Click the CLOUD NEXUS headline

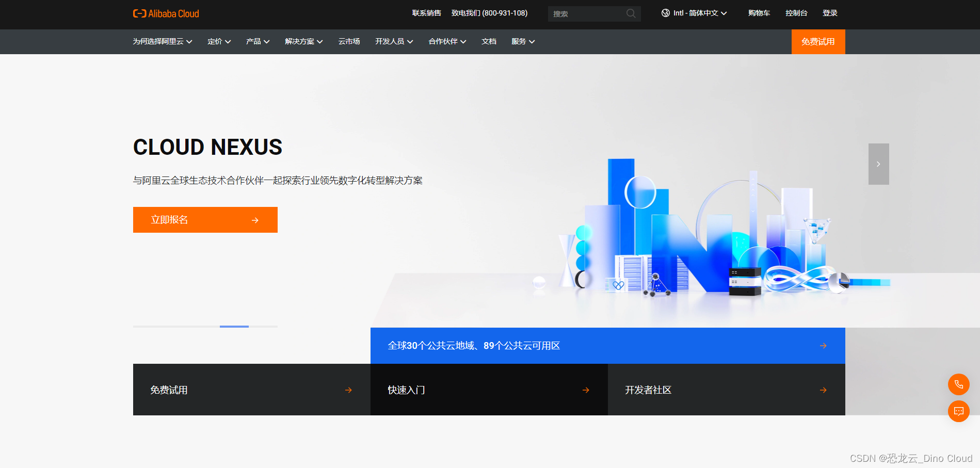[x=208, y=147]
